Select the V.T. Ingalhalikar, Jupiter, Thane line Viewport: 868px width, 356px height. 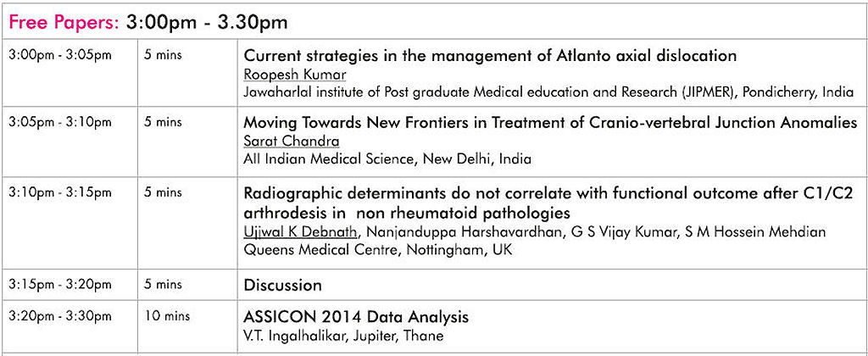tap(343, 336)
